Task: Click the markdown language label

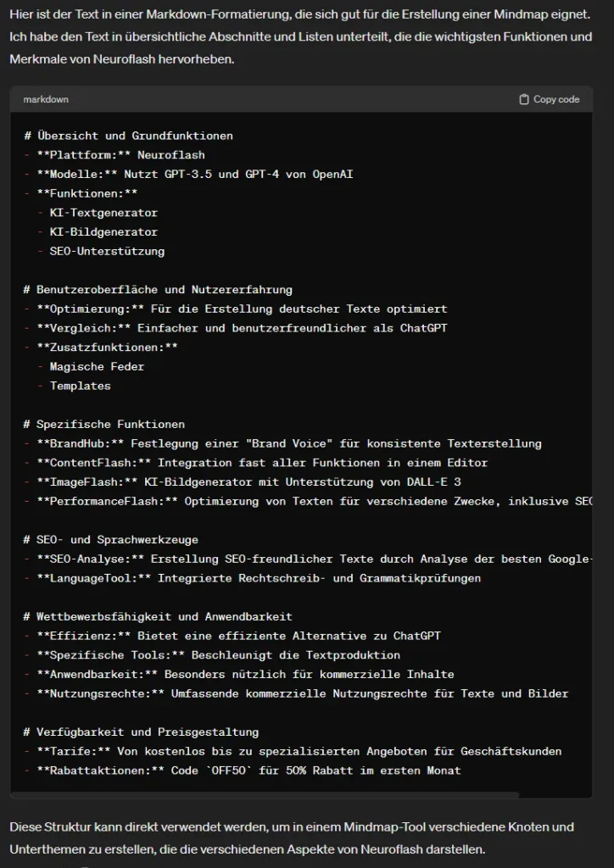Action: tap(46, 99)
